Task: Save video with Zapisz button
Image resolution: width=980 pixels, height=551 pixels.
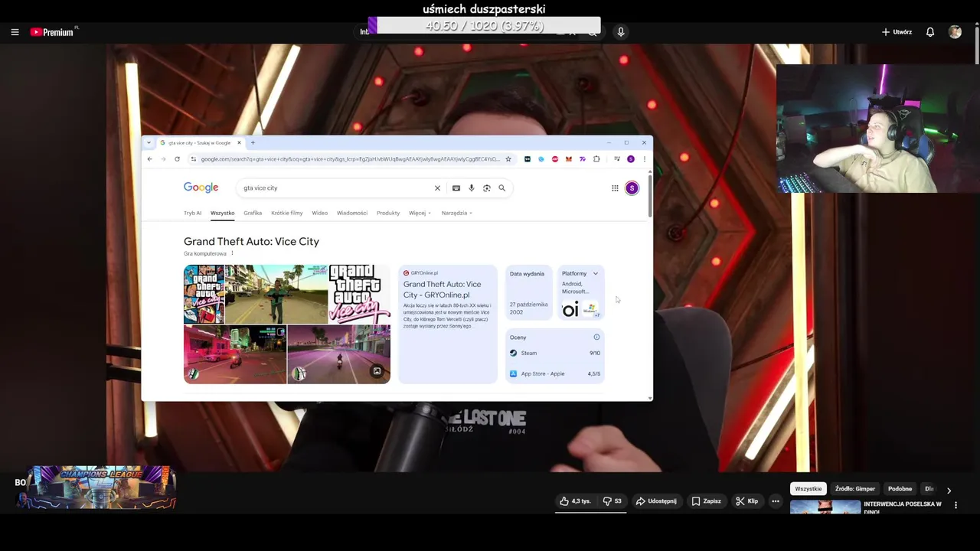Action: 706,501
